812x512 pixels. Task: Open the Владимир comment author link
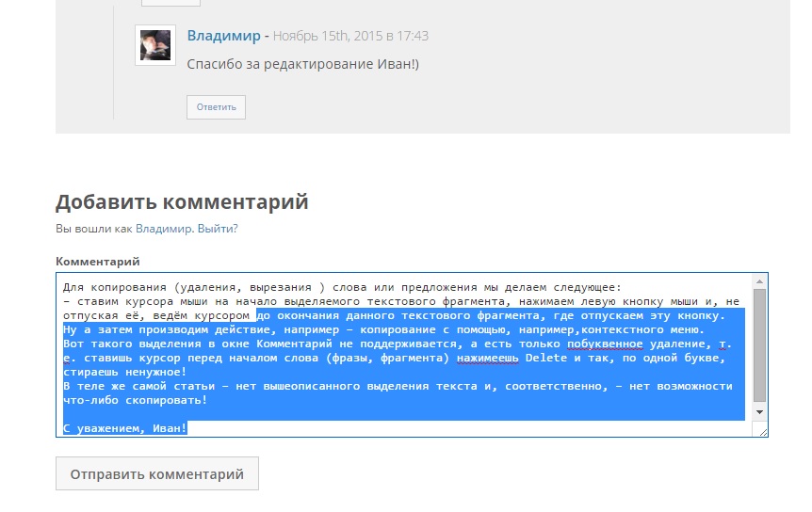click(223, 36)
